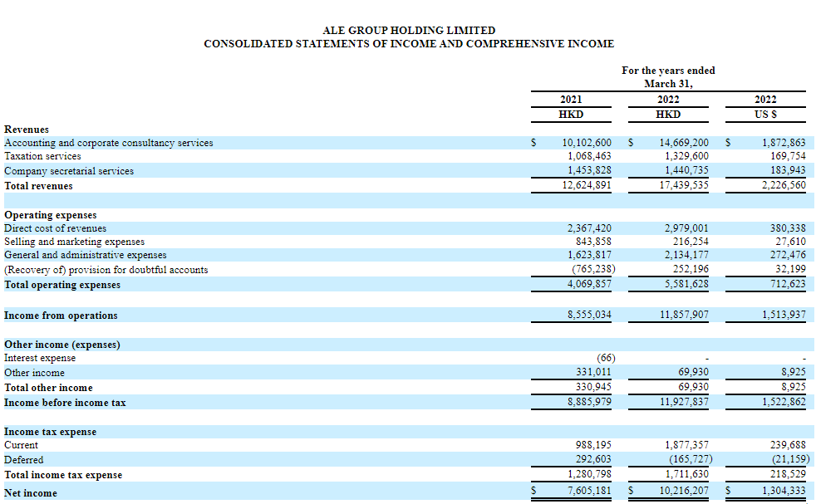The height and width of the screenshot is (504, 816).
Task: Click the Net income row label
Action: 31,493
